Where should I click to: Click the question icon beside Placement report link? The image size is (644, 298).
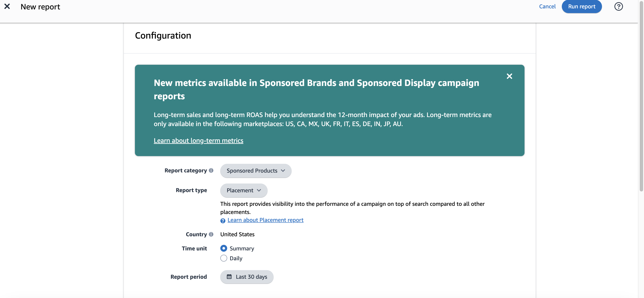coord(223,221)
